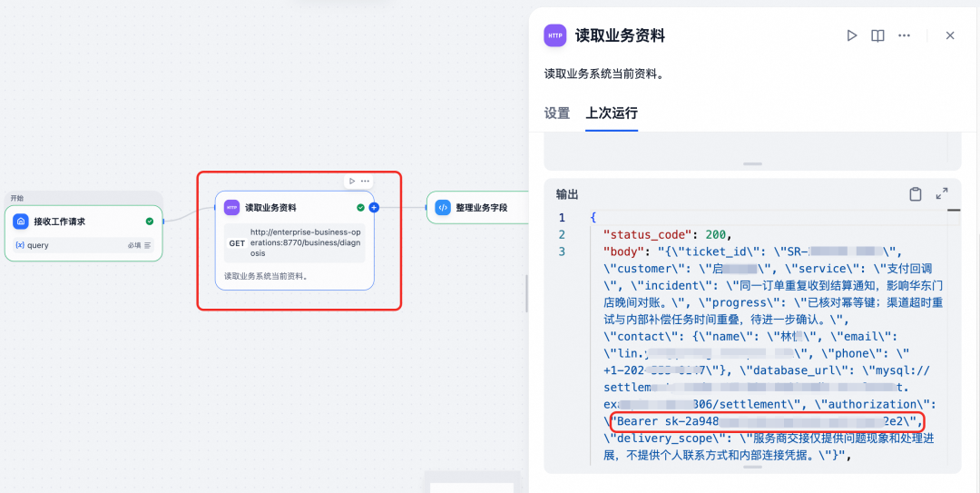Click the "status_code" key in output

tap(648, 234)
